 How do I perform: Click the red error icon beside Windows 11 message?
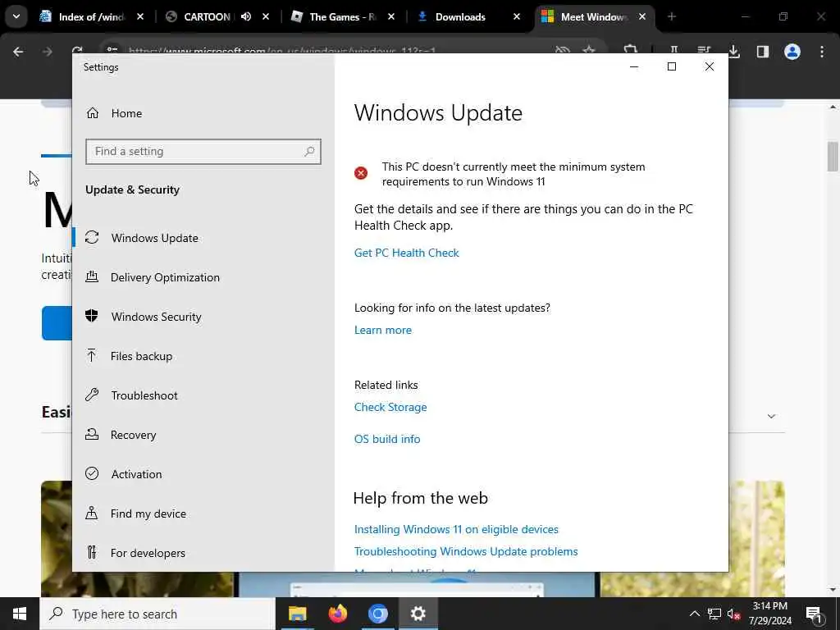tap(361, 173)
